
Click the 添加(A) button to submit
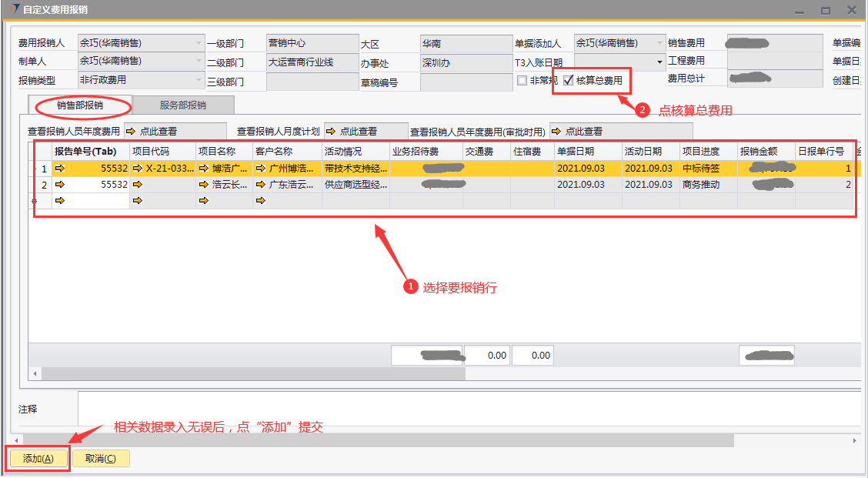click(x=38, y=459)
